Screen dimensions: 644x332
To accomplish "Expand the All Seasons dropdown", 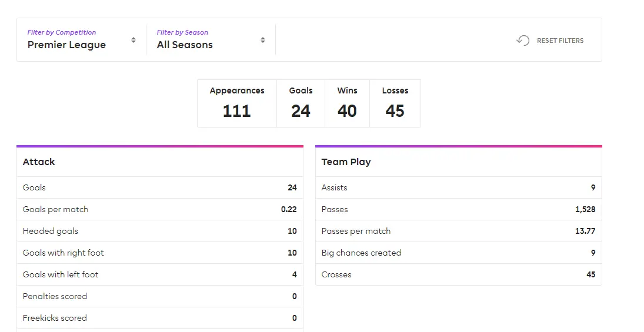I will (210, 40).
